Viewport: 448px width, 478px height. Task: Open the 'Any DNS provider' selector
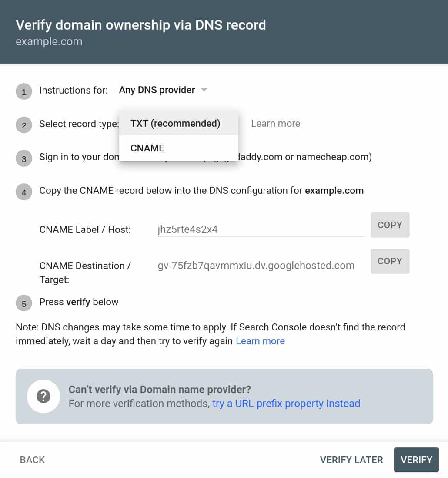pyautogui.click(x=157, y=90)
